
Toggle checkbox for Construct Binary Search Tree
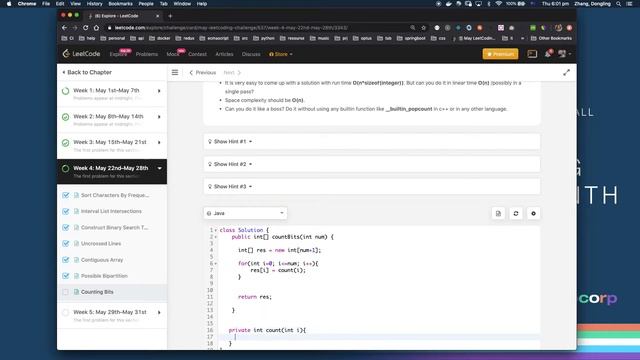pyautogui.click(x=66, y=227)
